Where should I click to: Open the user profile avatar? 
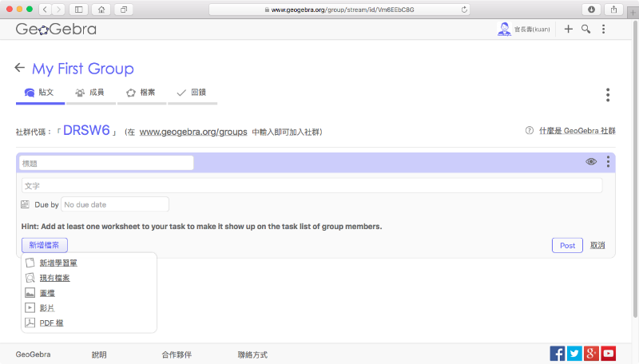tap(504, 29)
